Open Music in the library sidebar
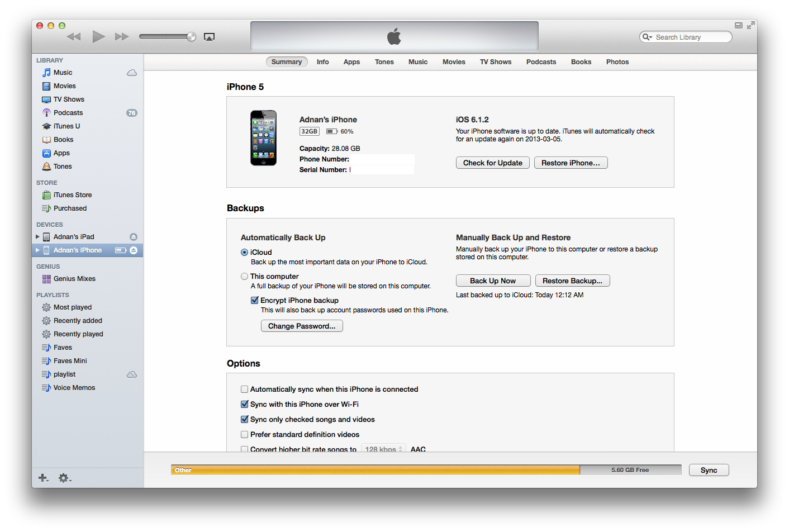The height and width of the screenshot is (532, 789). point(63,73)
